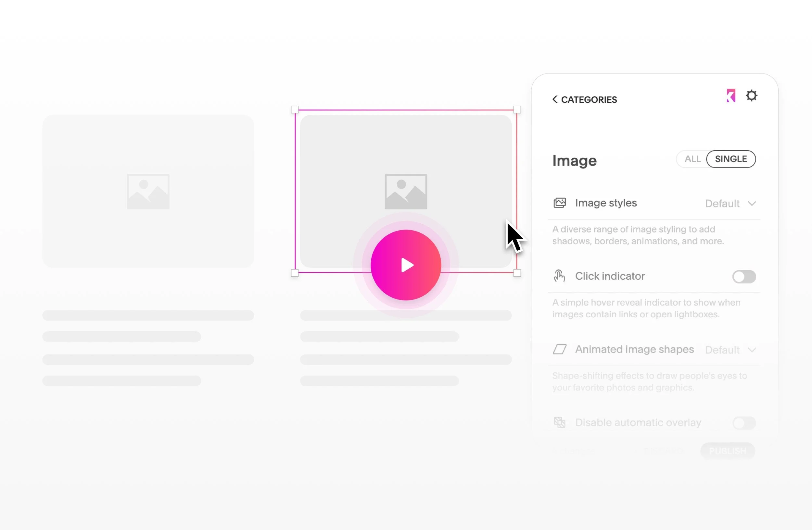This screenshot has height=530, width=812.
Task: Click the faded DISCARD button
Action: (664, 451)
